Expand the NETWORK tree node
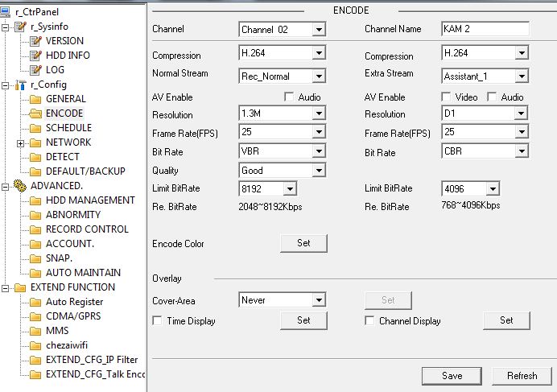 coord(21,142)
